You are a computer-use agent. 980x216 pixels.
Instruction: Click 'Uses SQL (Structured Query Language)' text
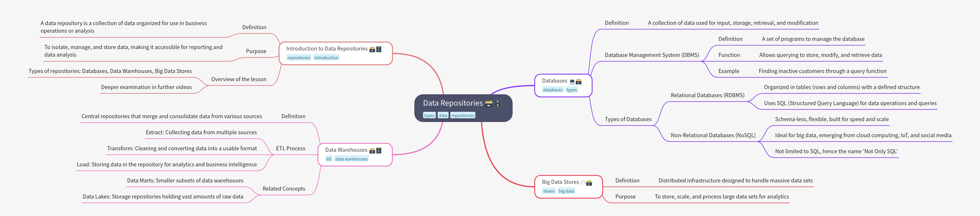[x=850, y=103]
